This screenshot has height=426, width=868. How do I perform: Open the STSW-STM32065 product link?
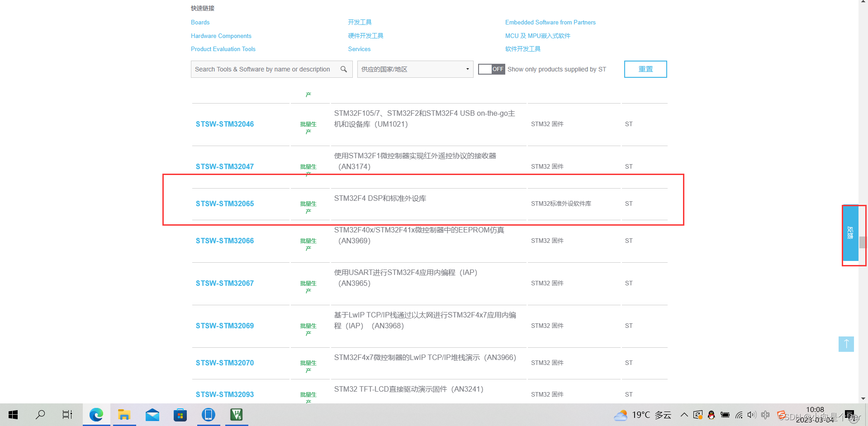click(225, 204)
